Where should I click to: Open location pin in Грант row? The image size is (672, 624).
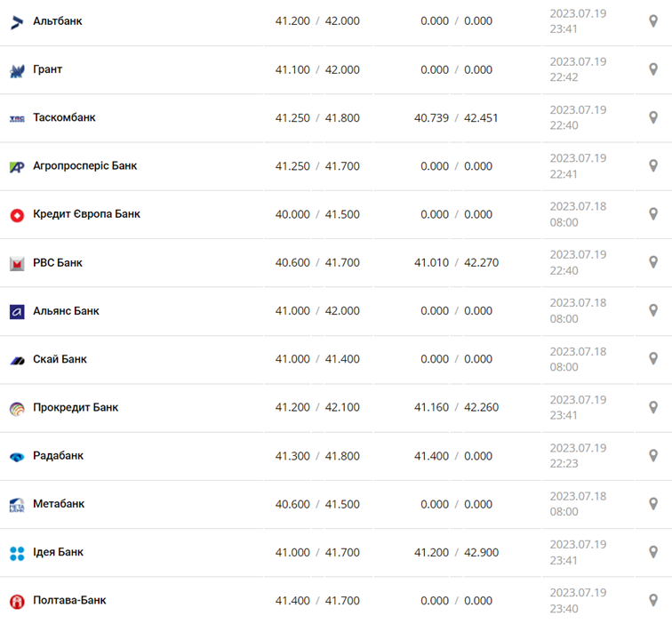[653, 69]
